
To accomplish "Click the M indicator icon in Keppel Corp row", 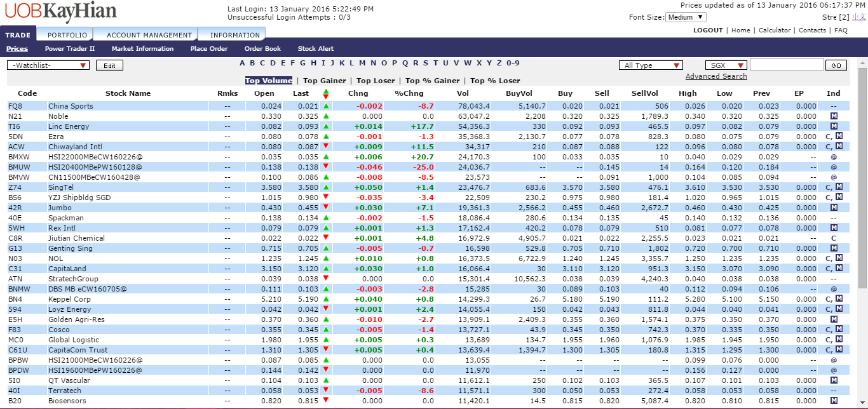I will [839, 299].
